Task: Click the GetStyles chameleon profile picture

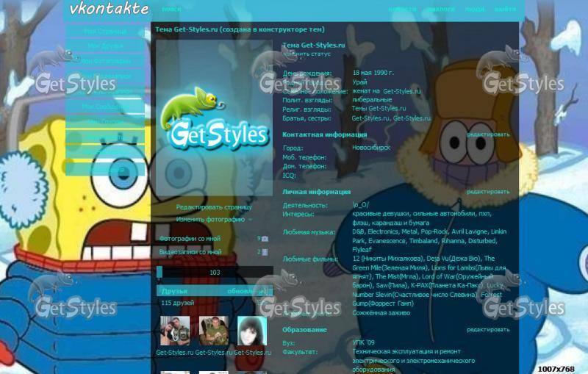Action: click(214, 118)
